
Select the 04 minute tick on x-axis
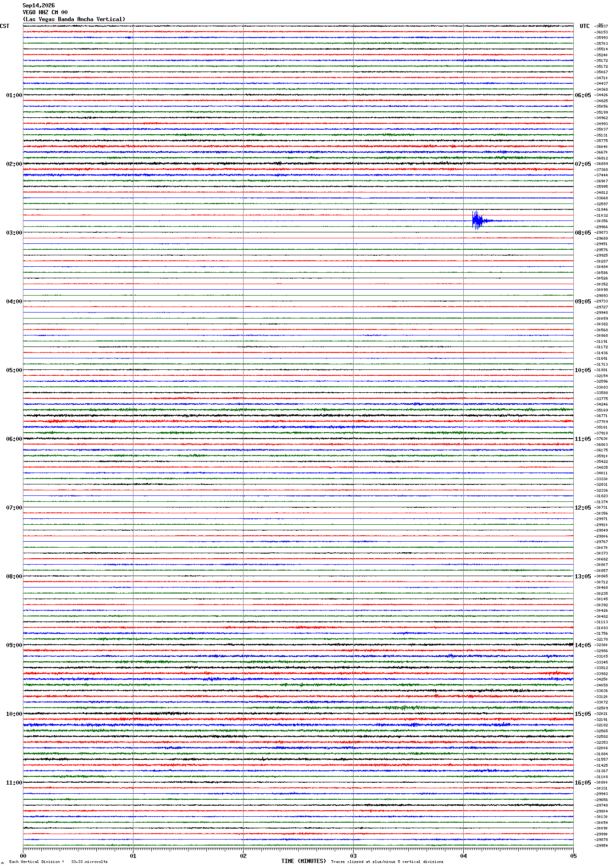[463, 856]
